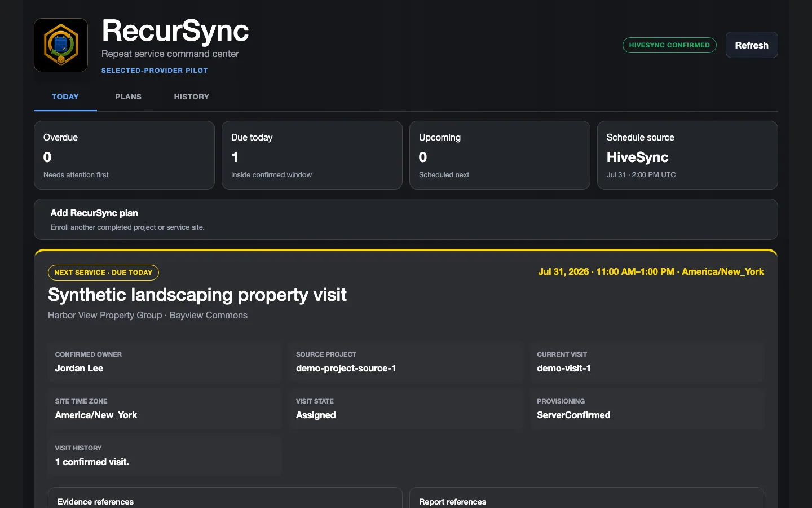Click the Needs attention first caption
The width and height of the screenshot is (812, 508).
pos(76,175)
